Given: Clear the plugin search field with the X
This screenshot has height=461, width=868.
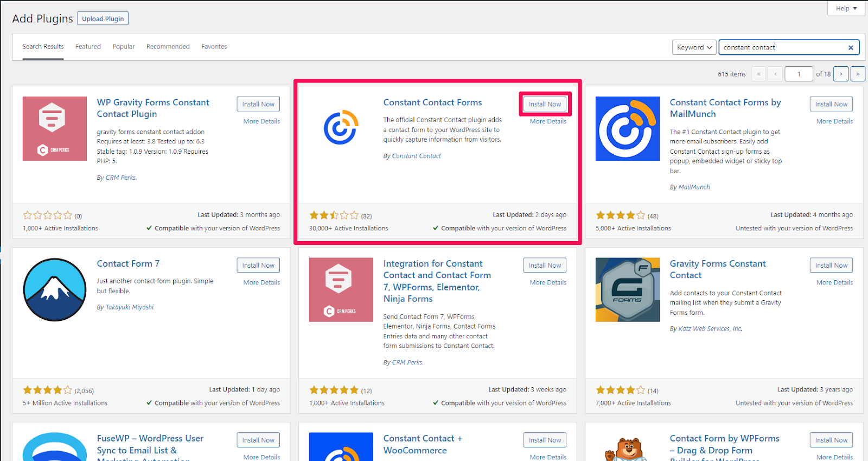Looking at the screenshot, I should pyautogui.click(x=851, y=48).
